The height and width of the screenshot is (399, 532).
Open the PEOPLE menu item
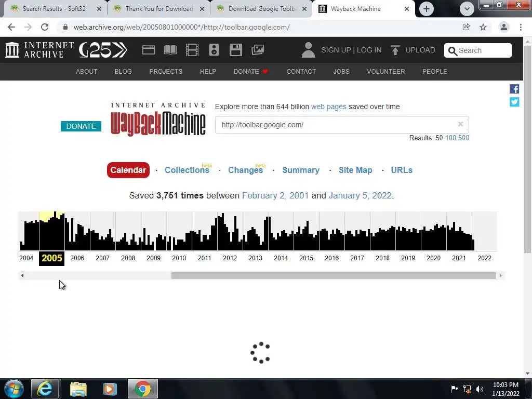(435, 72)
